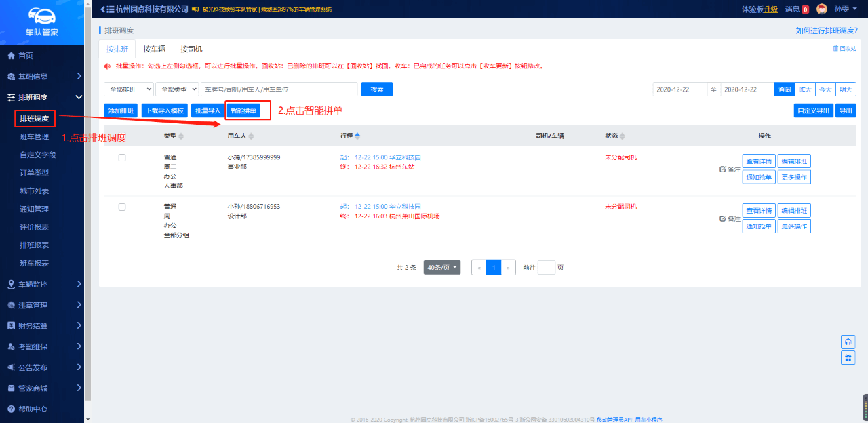Click the 车辆监控 location pin icon
868x423 pixels.
point(11,284)
